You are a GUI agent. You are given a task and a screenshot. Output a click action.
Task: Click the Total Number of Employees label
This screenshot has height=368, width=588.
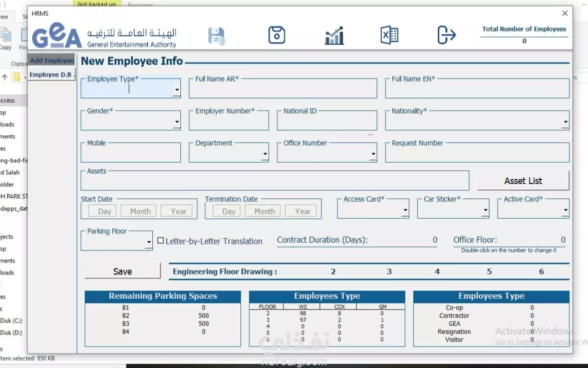[x=524, y=29]
